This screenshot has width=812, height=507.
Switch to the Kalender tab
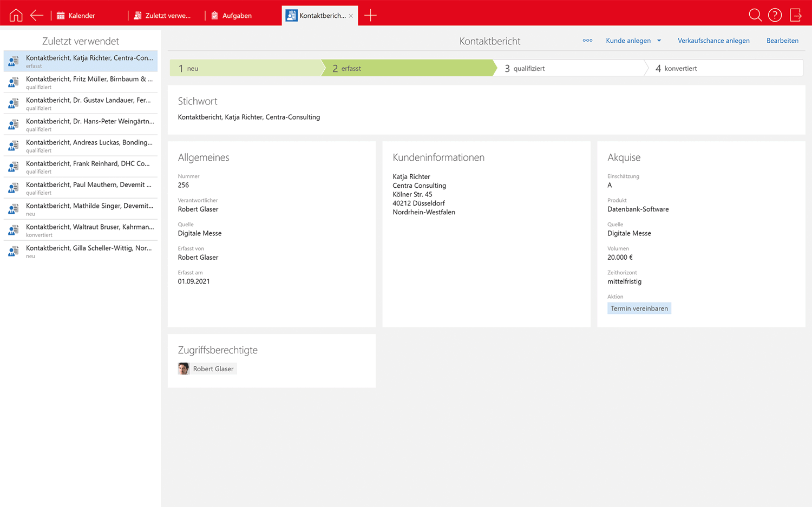(x=76, y=16)
